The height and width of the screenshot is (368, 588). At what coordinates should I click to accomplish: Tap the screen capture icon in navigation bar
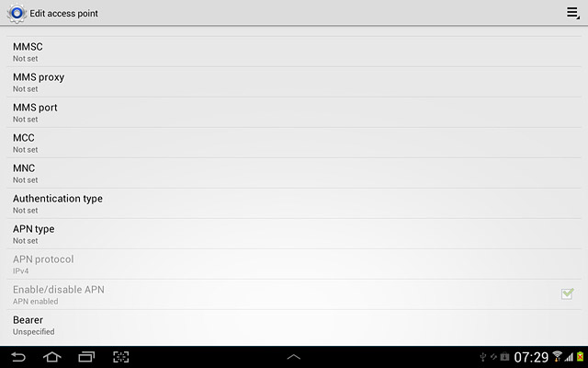click(120, 357)
